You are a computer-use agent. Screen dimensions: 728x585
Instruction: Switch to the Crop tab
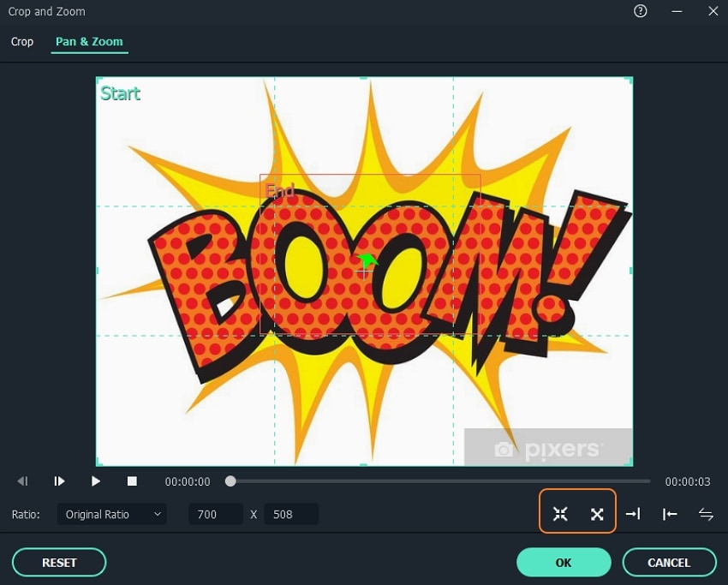pos(21,41)
